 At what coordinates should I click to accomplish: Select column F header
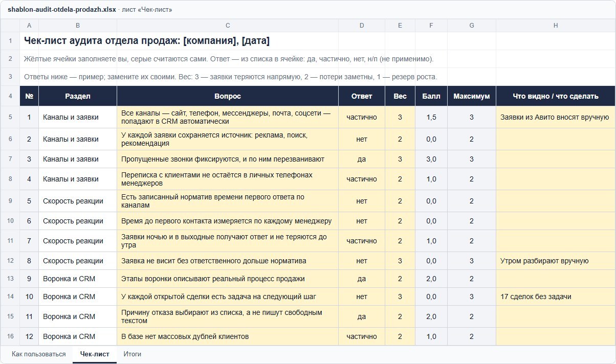click(431, 26)
